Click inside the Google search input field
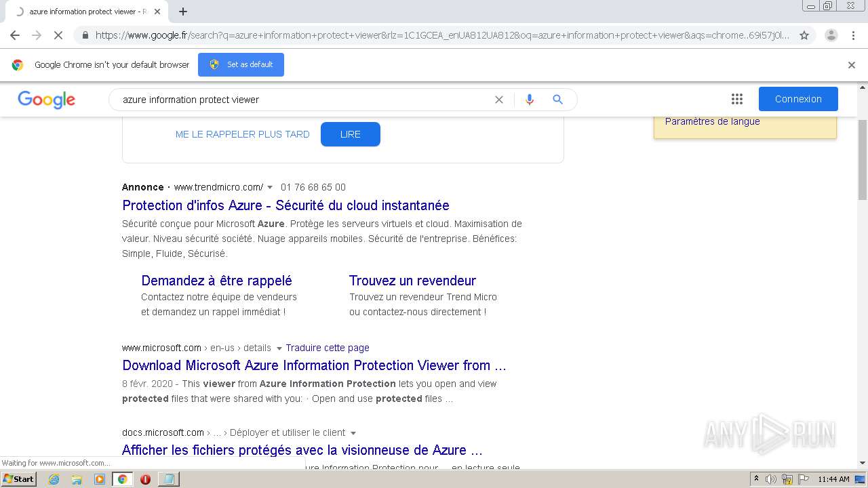This screenshot has width=868, height=488. pos(305,100)
